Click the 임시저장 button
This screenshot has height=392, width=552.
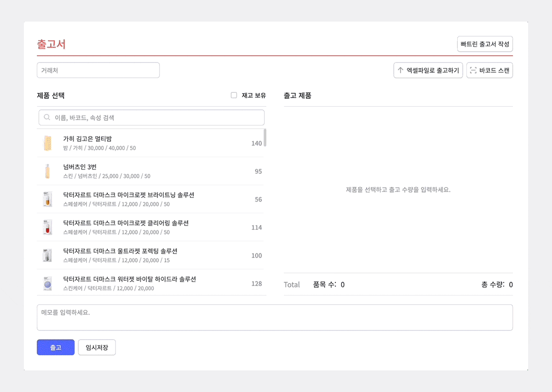coord(97,347)
